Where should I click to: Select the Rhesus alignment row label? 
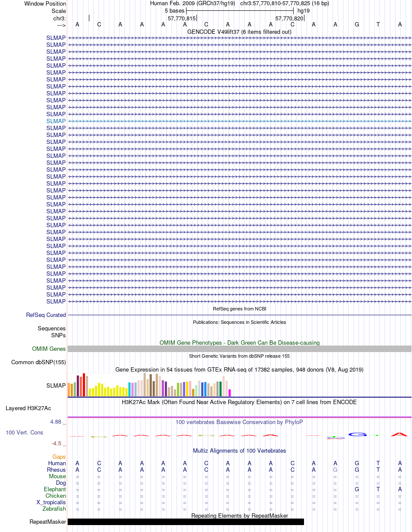56,470
